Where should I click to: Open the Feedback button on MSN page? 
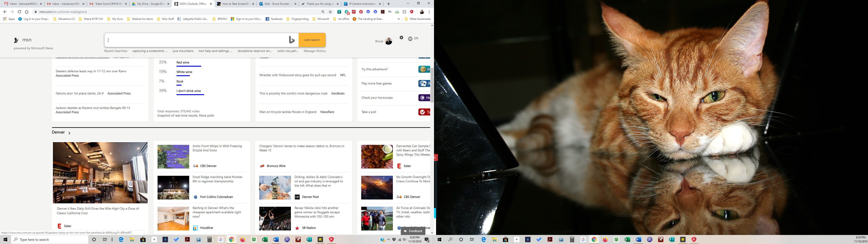413,231
